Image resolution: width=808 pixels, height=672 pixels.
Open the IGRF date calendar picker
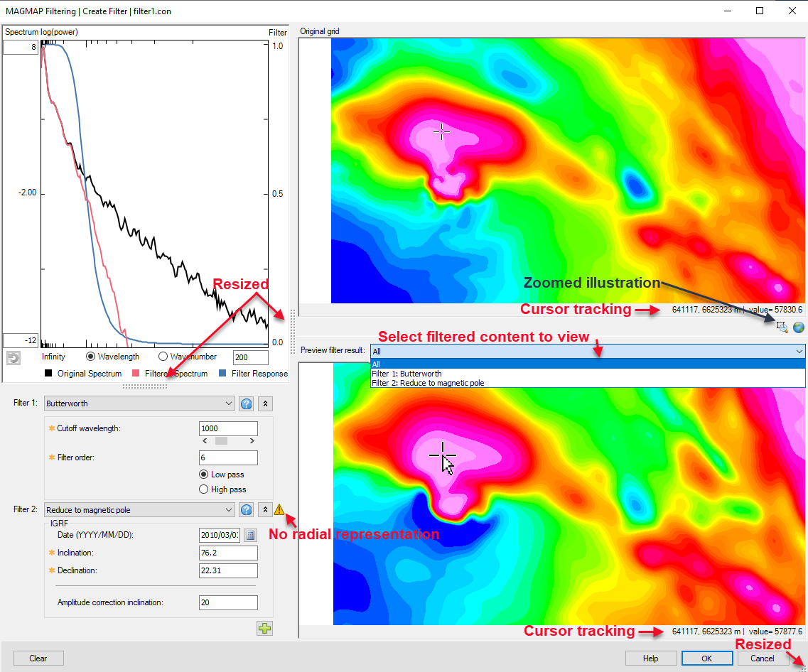pyautogui.click(x=250, y=535)
